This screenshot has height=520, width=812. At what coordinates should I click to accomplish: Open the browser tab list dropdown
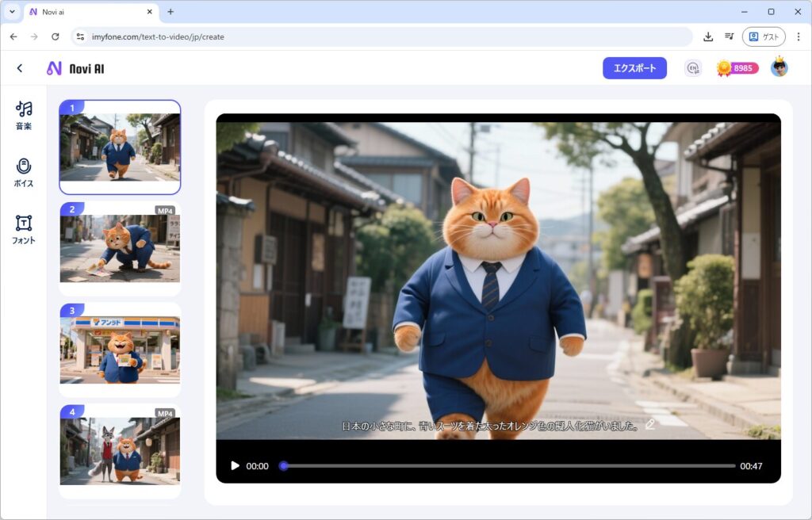[x=12, y=12]
